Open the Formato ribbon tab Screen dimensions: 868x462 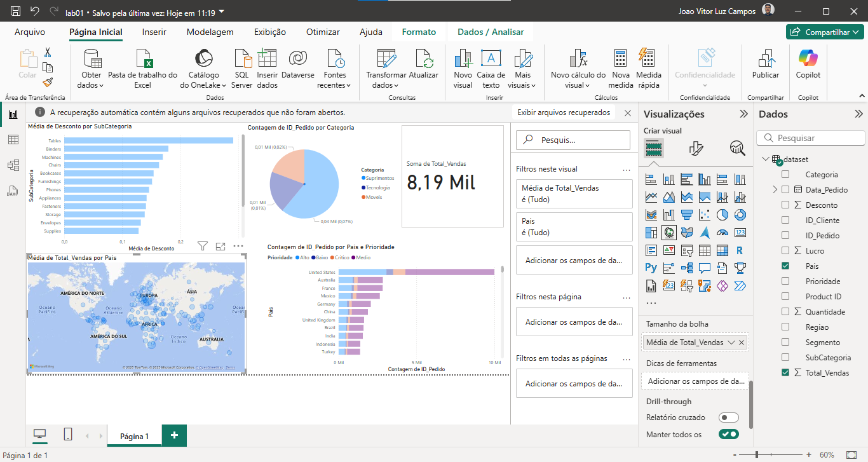tap(419, 32)
